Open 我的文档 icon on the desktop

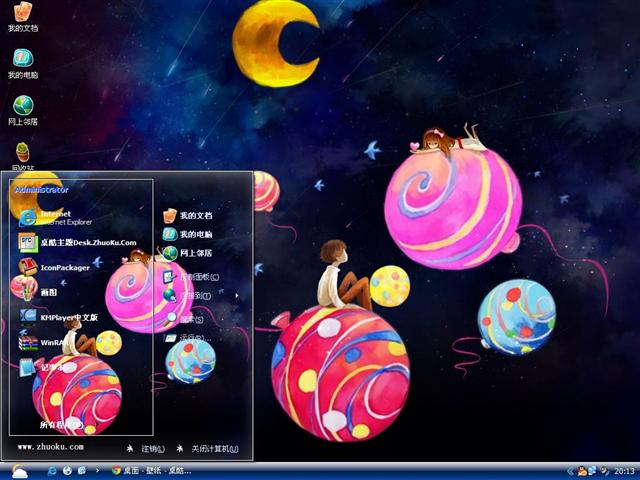point(23,16)
